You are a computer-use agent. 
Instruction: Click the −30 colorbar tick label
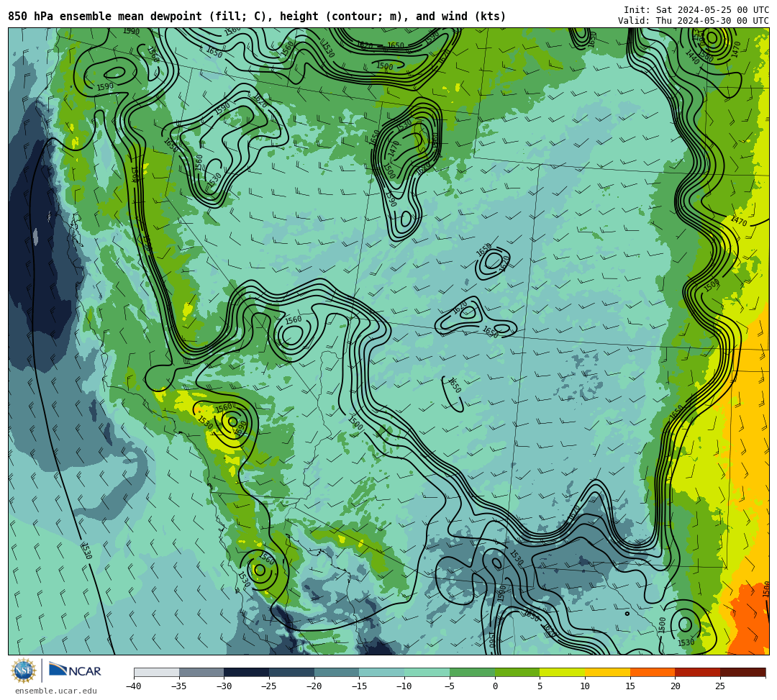[224, 686]
